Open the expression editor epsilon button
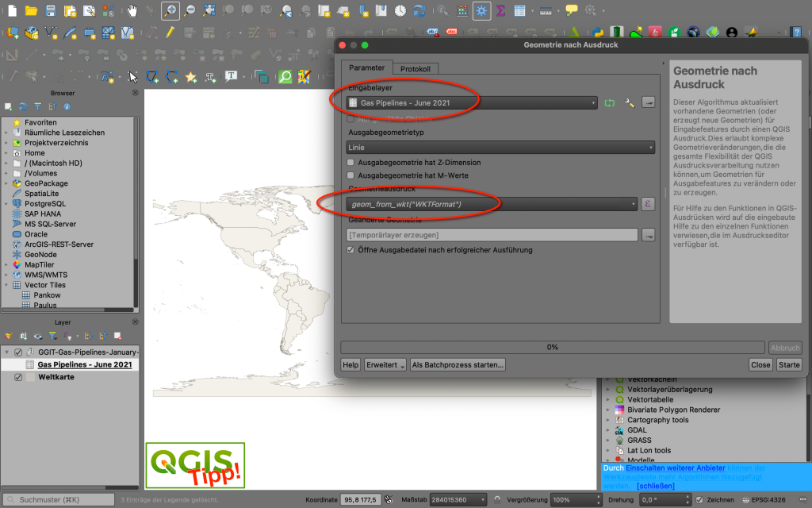The height and width of the screenshot is (508, 812). (648, 204)
